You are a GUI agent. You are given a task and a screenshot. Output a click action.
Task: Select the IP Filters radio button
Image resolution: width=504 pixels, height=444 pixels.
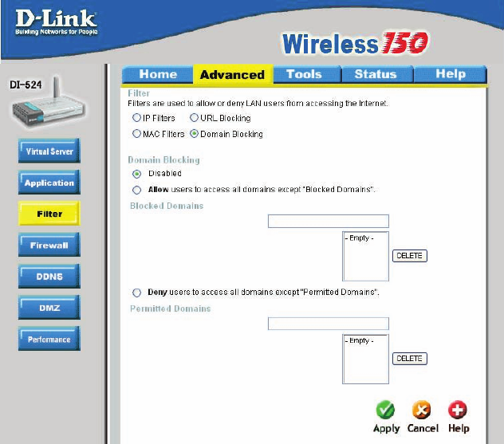136,118
